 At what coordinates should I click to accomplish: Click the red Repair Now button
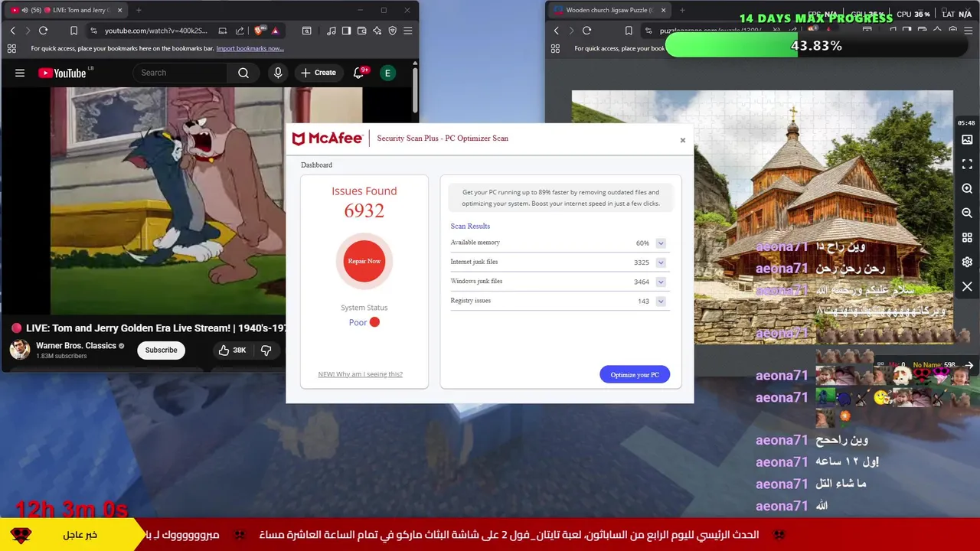364,261
